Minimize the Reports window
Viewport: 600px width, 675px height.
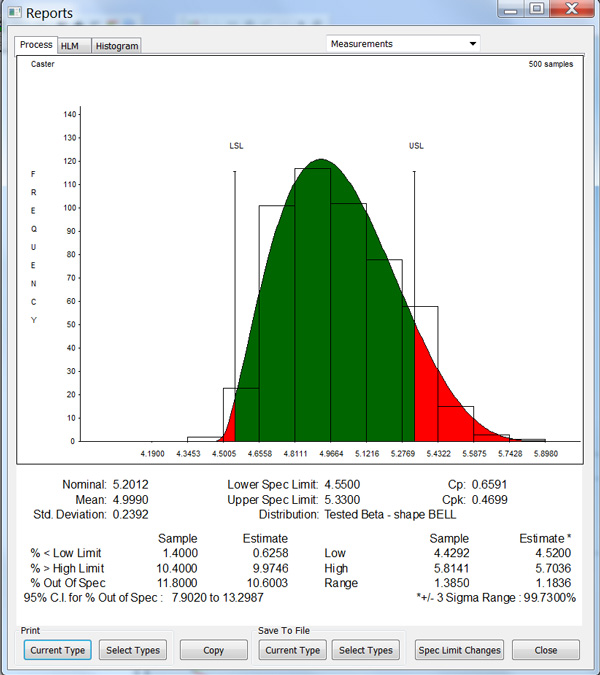pyautogui.click(x=513, y=9)
